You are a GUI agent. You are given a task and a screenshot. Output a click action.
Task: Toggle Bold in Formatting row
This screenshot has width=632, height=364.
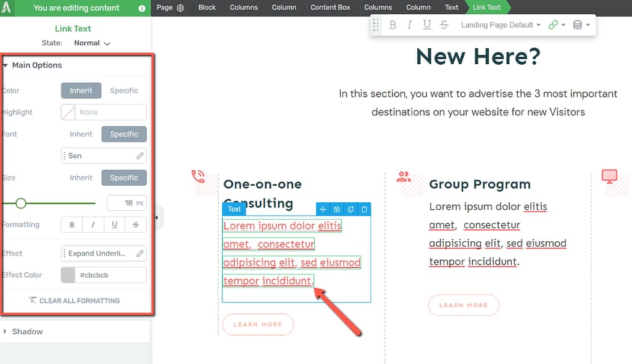(72, 225)
